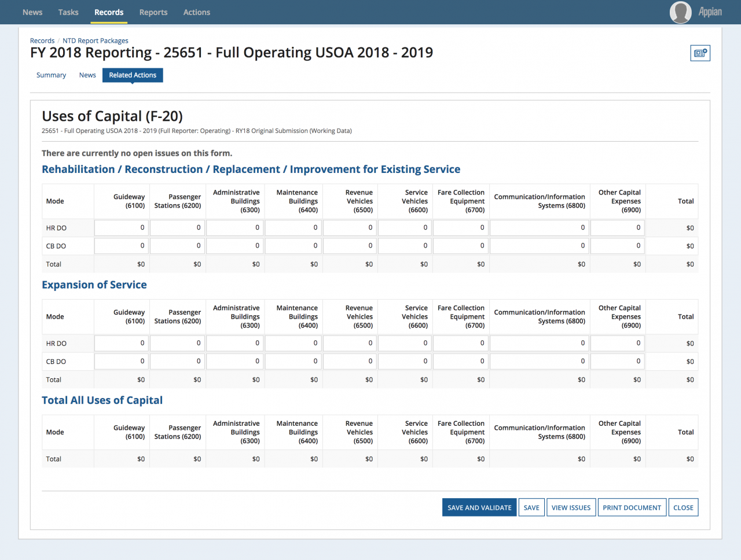Edit Rehabilitation HR DO Maintenance Buildings (6400) field
The height and width of the screenshot is (560, 741).
click(x=294, y=228)
